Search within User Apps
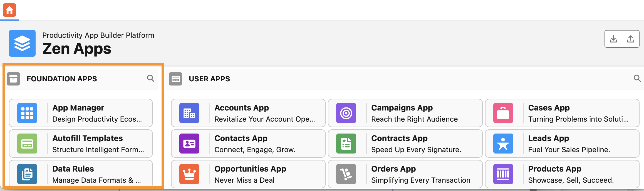This screenshot has width=644, height=191. (637, 78)
